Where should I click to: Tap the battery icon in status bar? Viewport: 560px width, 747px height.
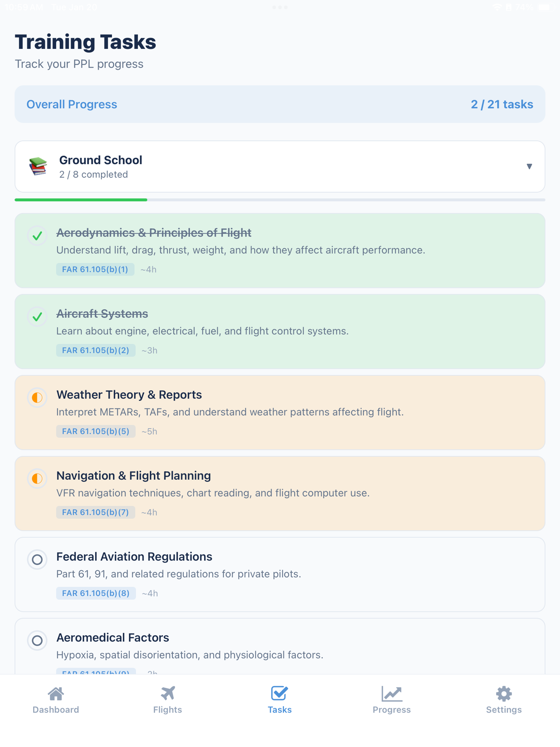[x=546, y=7]
